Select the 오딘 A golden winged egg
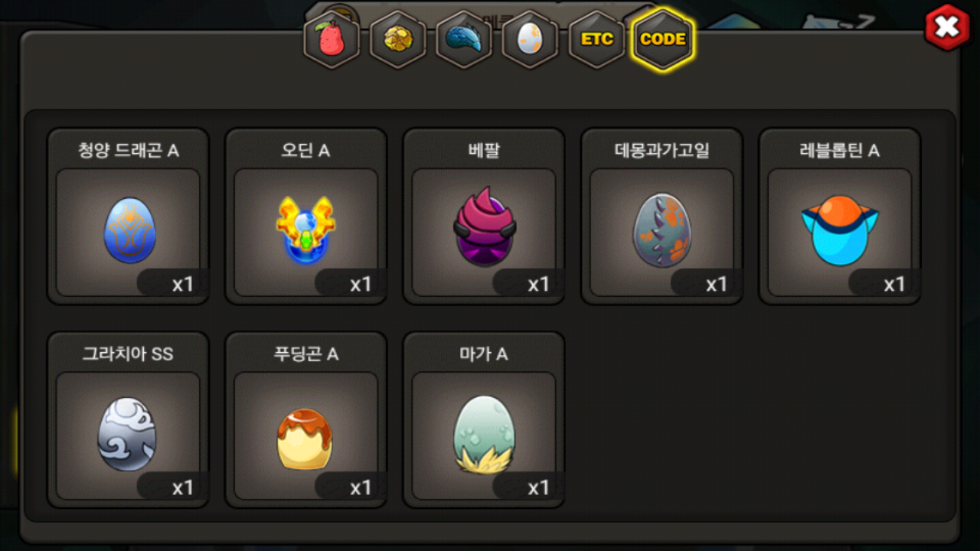The height and width of the screenshot is (551, 980). [x=305, y=230]
